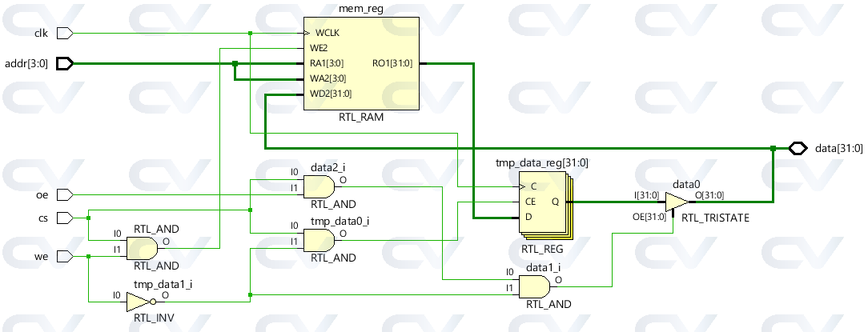
Task: Select the data2_i AND gate
Action: [319, 187]
